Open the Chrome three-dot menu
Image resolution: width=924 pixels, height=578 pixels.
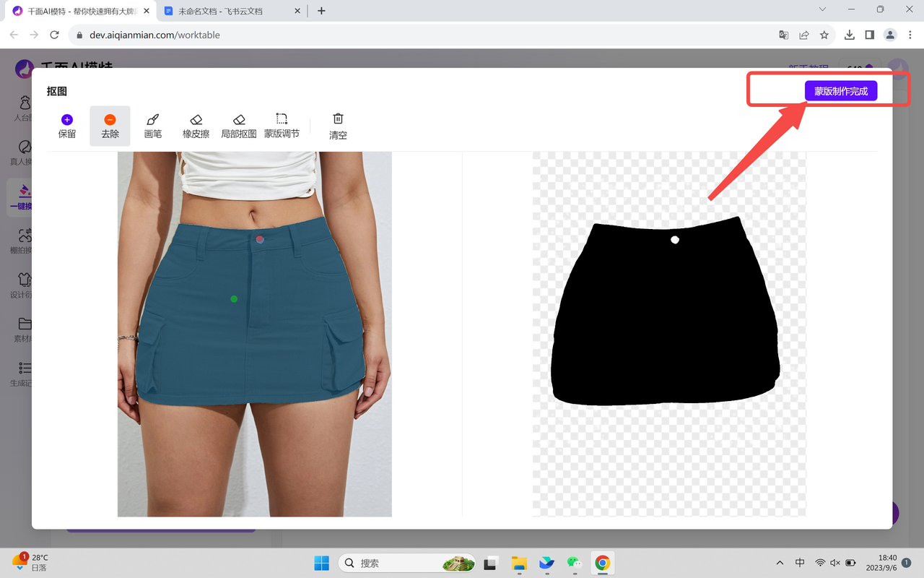point(910,35)
